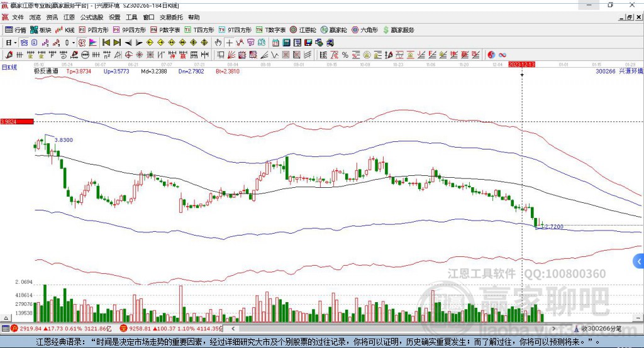The image size is (644, 348).
Task: Click the horizontal scrollbar right arrow
Action: pos(553,329)
